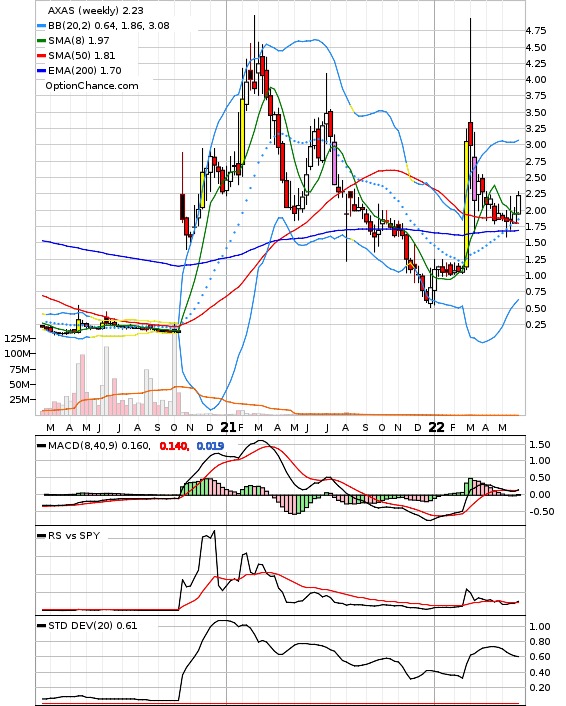Click the 25M volume axis label

coord(19,399)
